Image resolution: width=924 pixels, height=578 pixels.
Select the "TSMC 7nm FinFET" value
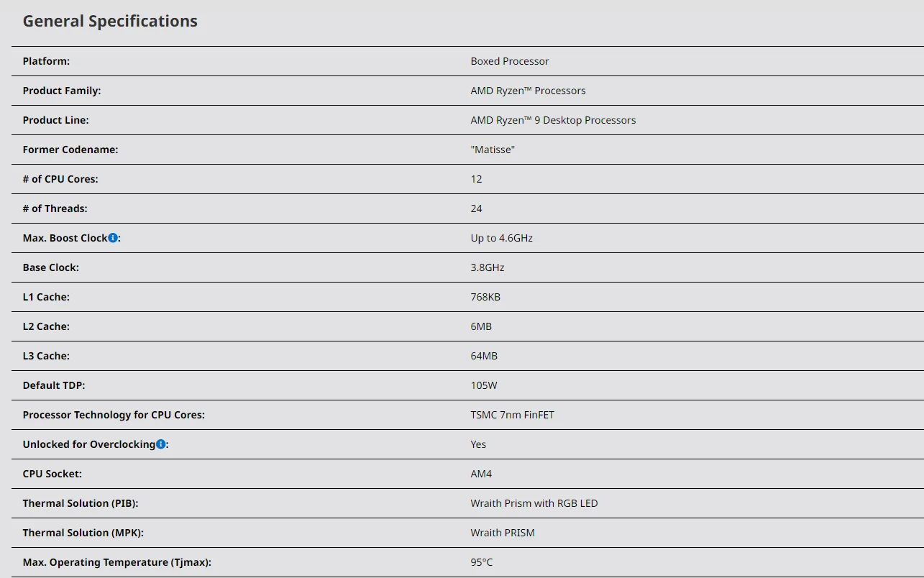coord(512,415)
